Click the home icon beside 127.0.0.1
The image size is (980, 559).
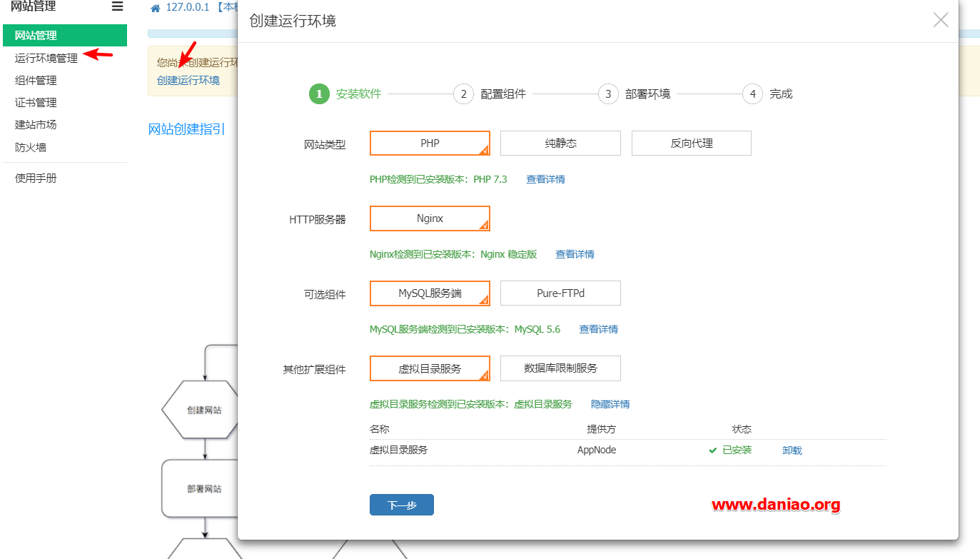point(155,8)
